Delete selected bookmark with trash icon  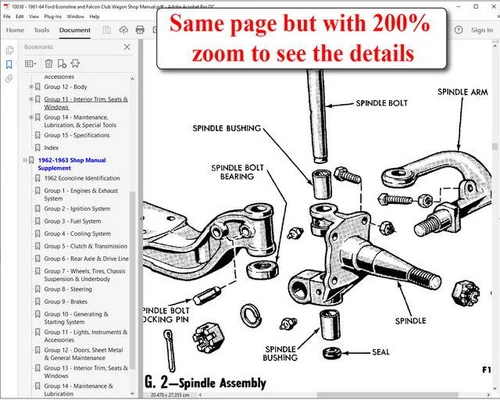click(x=49, y=63)
